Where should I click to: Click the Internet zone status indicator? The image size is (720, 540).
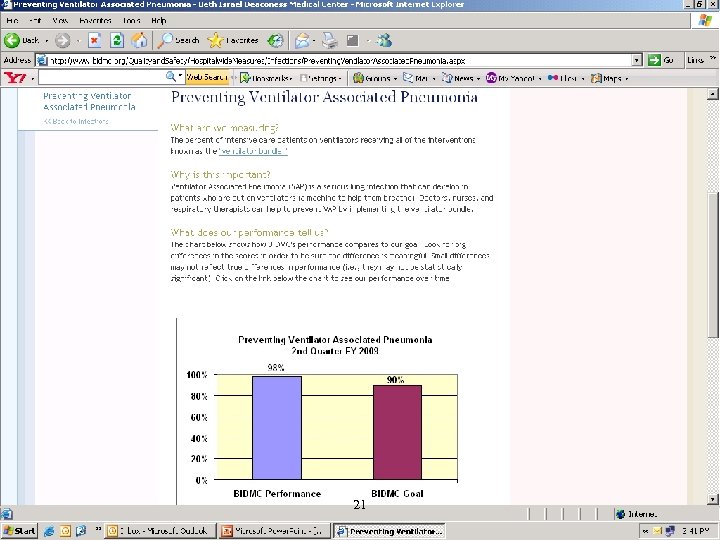pos(636,514)
